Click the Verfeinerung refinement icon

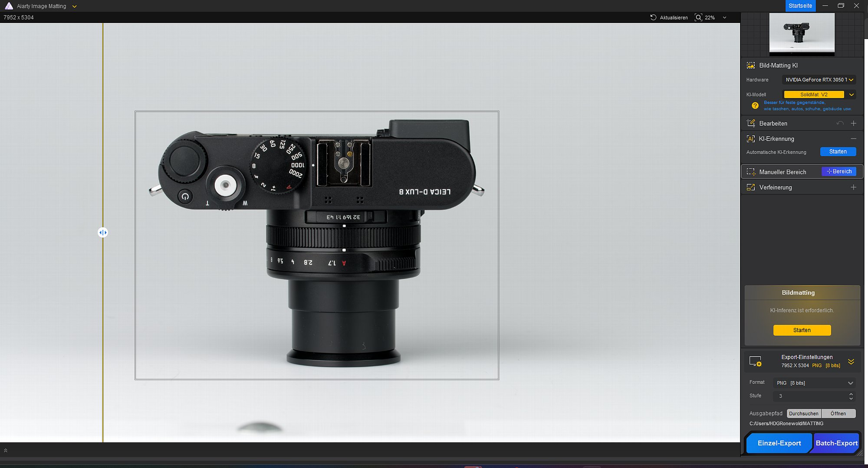pyautogui.click(x=750, y=187)
